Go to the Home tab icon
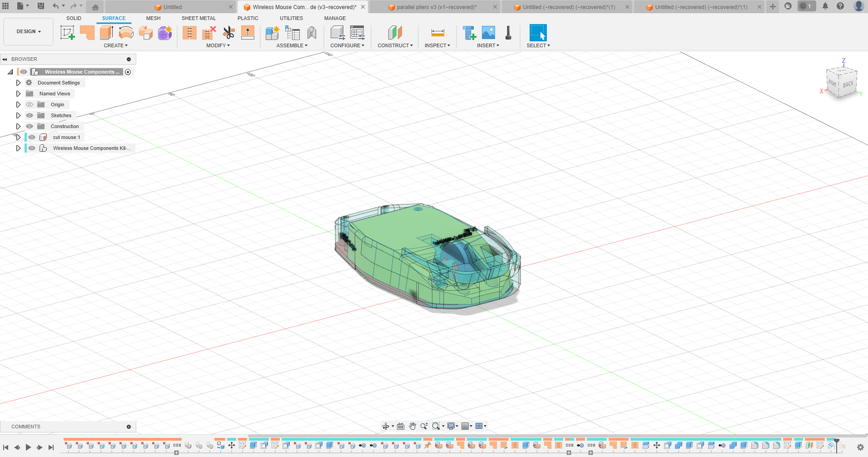Screen dimensions: 868x457 coord(95,7)
